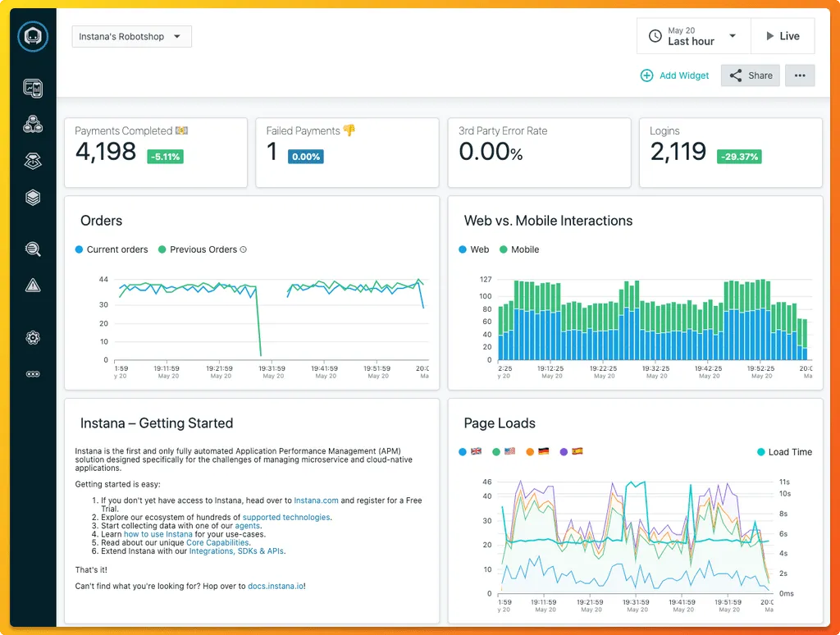Open the Websites & Mobile Apps section
The width and height of the screenshot is (840, 635).
[33, 88]
